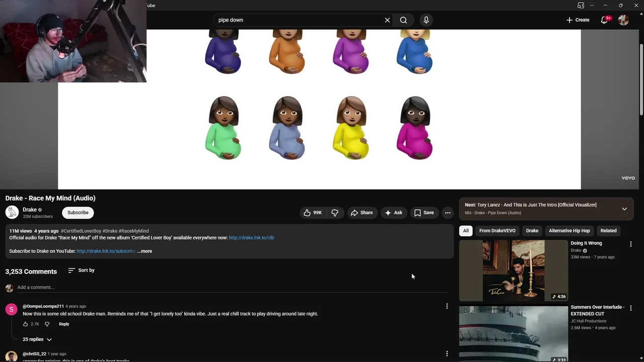Like the video with thumbs up
The height and width of the screenshot is (362, 644).
(x=312, y=213)
